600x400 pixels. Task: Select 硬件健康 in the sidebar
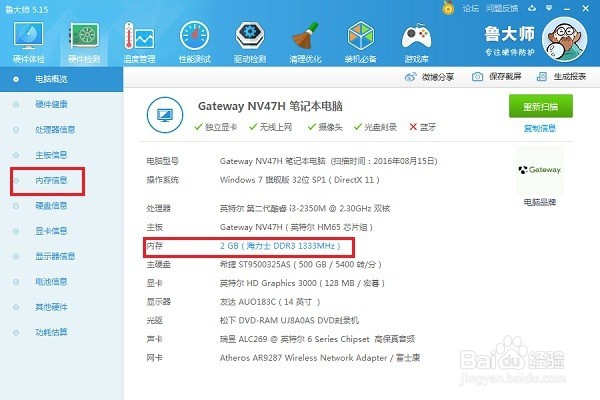pos(51,104)
